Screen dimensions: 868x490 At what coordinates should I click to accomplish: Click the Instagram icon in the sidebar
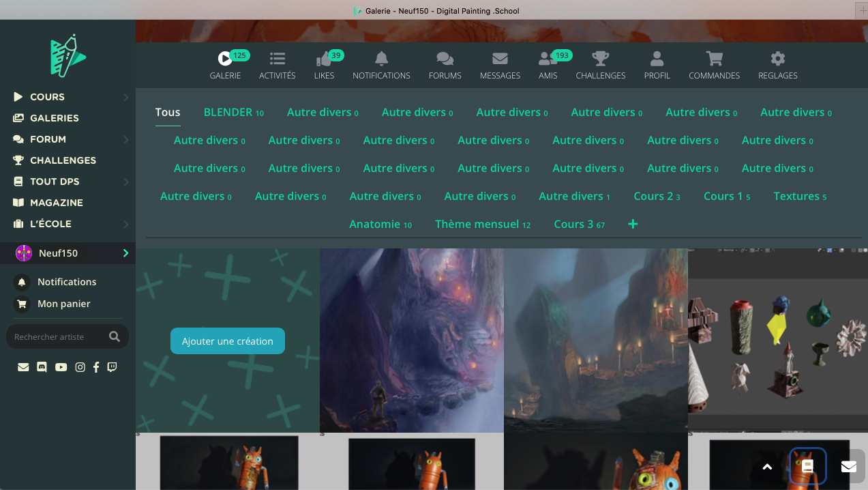pos(80,367)
